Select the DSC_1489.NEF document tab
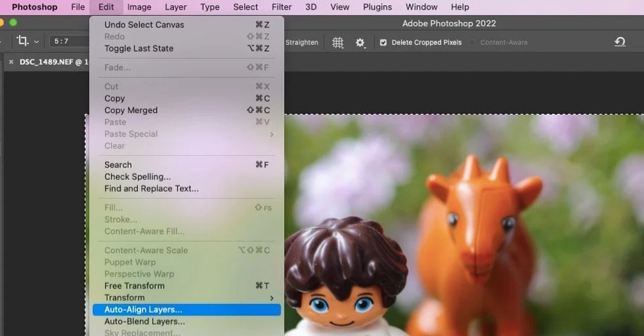Viewport: 644px width, 336px height. [54, 62]
